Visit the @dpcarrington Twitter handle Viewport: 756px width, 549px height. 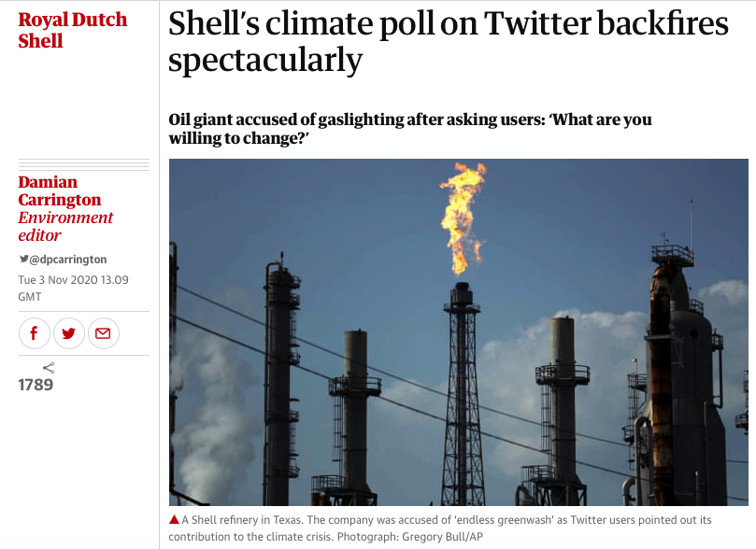[67, 260]
